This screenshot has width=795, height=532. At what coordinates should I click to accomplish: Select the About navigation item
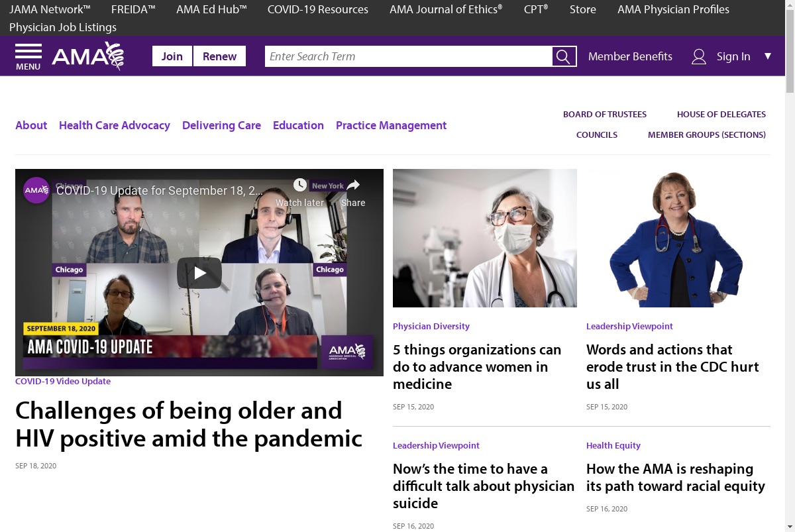click(31, 125)
